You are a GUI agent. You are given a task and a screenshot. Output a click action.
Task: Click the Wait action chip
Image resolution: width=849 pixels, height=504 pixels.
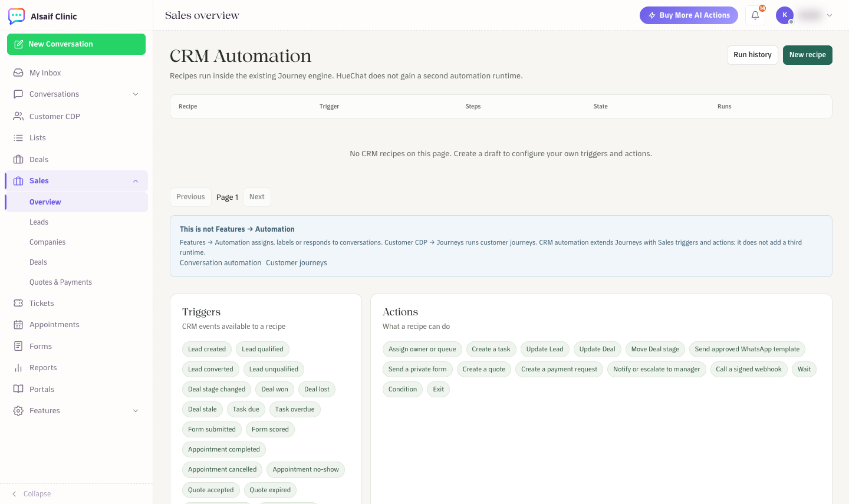click(804, 369)
